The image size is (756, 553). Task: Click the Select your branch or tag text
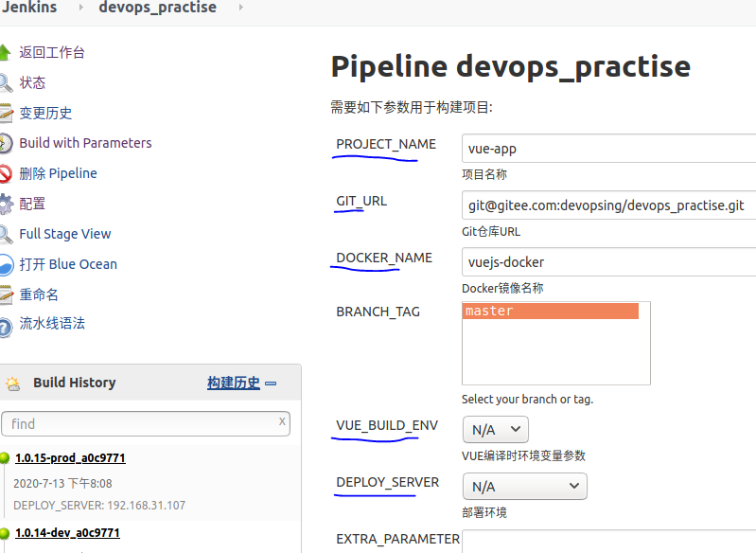click(527, 400)
